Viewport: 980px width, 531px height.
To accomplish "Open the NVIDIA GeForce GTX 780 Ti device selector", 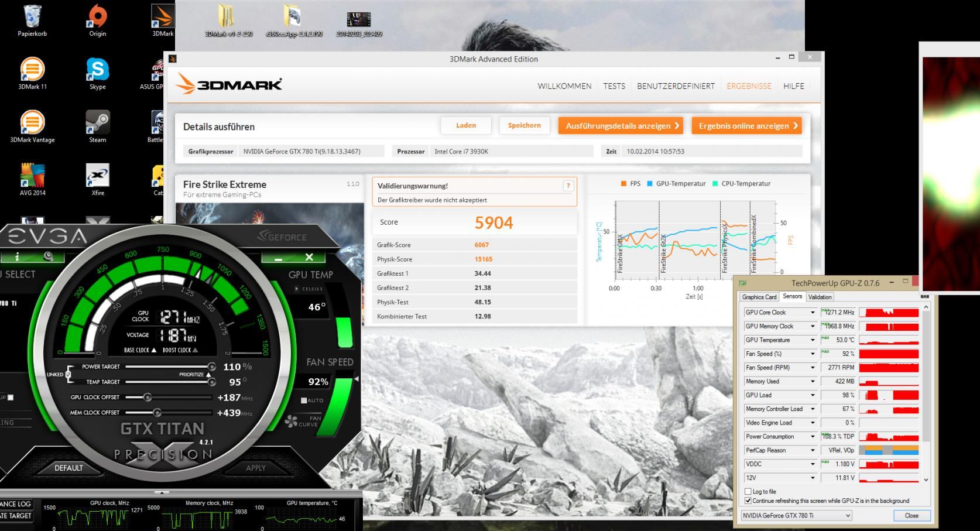I will point(796,516).
